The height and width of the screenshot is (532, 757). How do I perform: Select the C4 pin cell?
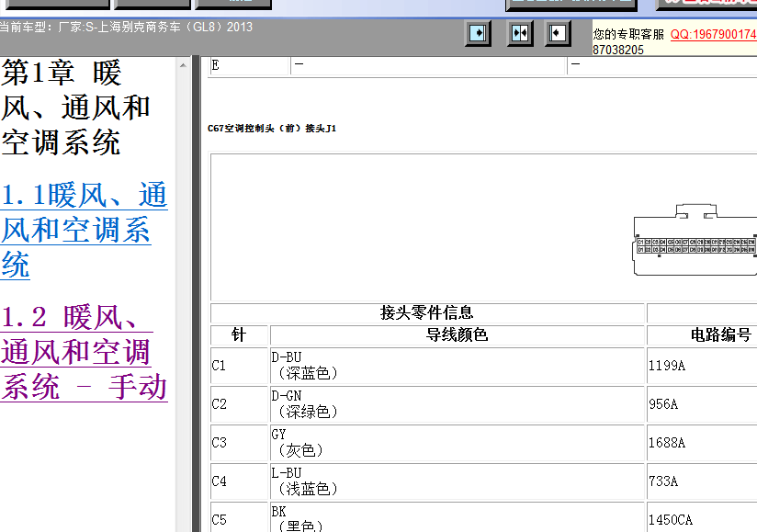coord(239,481)
